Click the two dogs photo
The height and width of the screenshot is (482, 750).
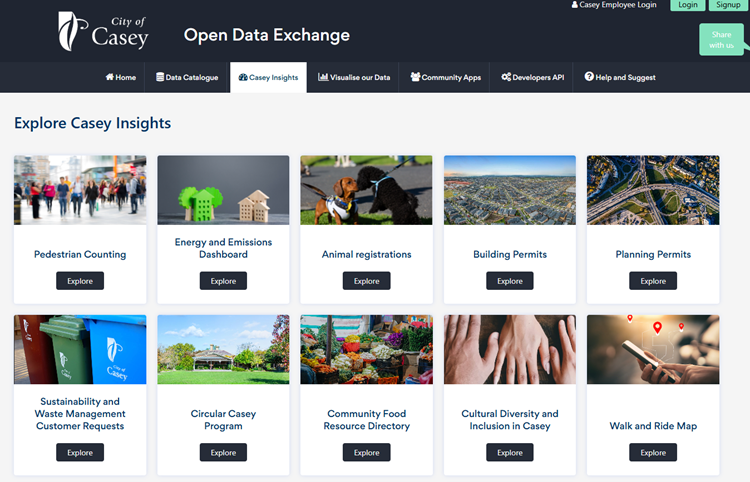(366, 190)
